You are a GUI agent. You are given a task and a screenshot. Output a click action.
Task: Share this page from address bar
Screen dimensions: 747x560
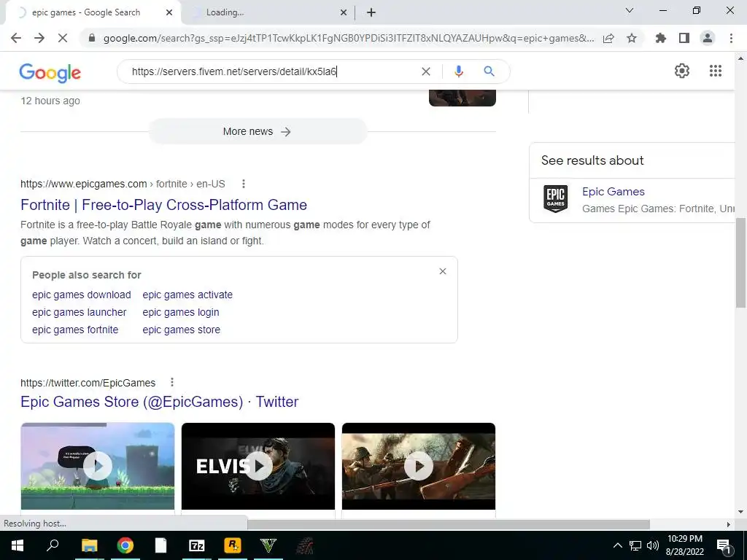point(608,38)
